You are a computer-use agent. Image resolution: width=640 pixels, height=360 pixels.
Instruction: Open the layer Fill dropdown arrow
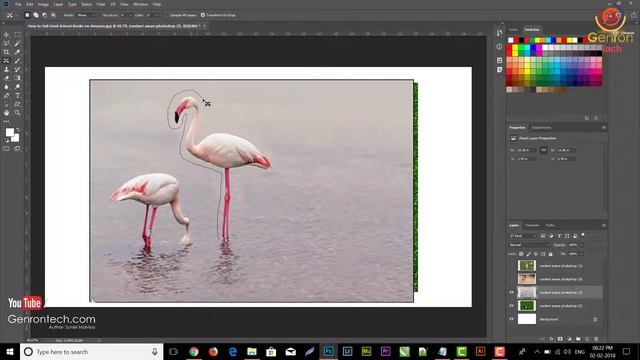point(582,254)
